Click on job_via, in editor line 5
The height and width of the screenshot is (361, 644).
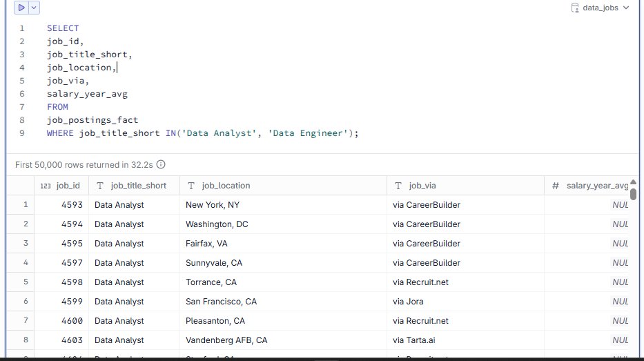(68, 81)
